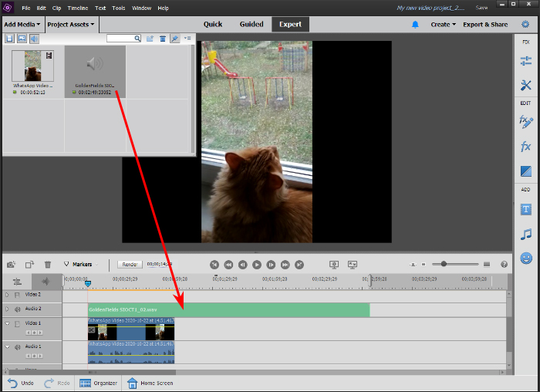Collapse the Video 1 track

pyautogui.click(x=7, y=324)
